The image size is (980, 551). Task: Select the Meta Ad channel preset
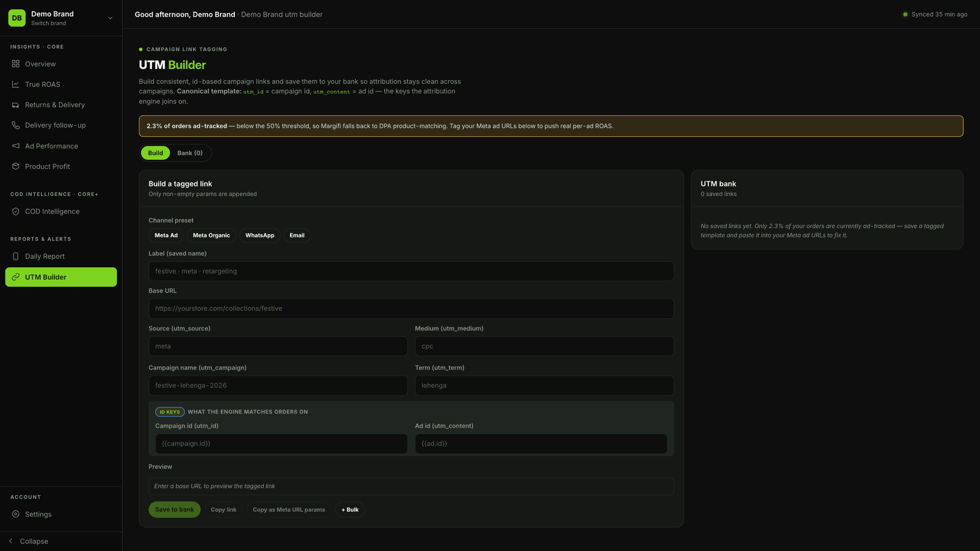click(x=166, y=235)
